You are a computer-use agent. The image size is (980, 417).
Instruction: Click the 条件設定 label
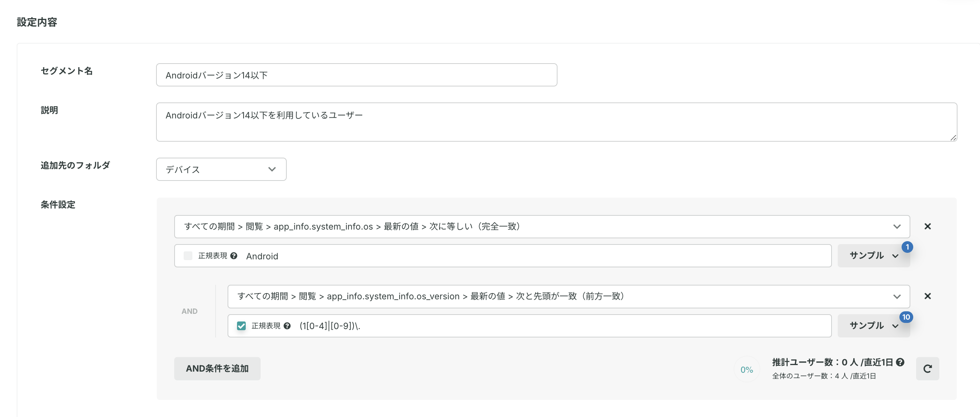point(58,205)
